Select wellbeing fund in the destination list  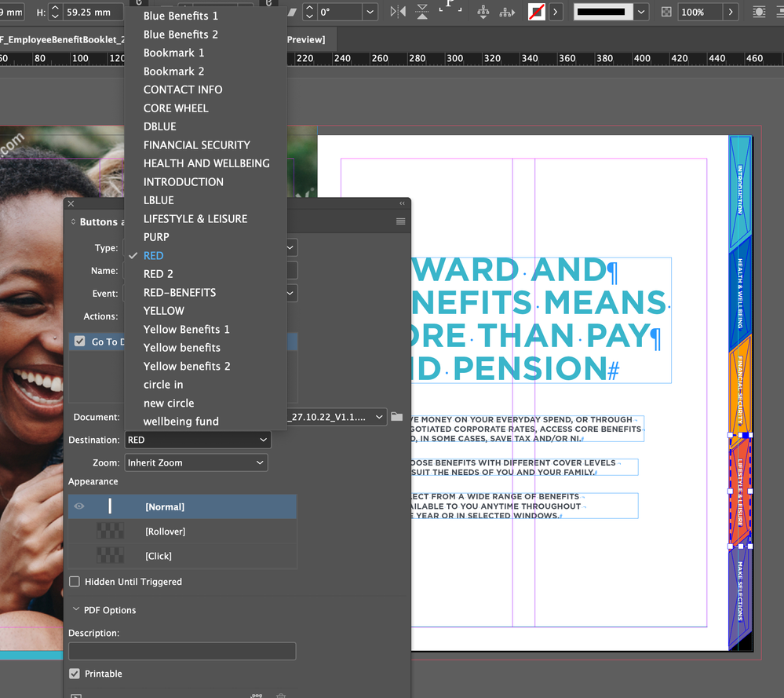181,422
